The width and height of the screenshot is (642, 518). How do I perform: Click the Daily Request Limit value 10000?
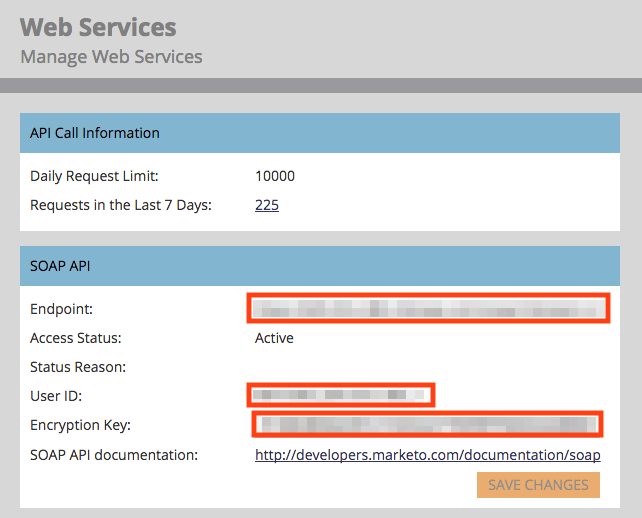275,176
